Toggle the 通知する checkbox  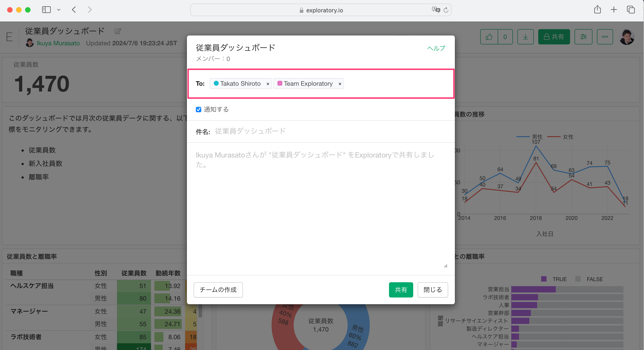click(199, 109)
